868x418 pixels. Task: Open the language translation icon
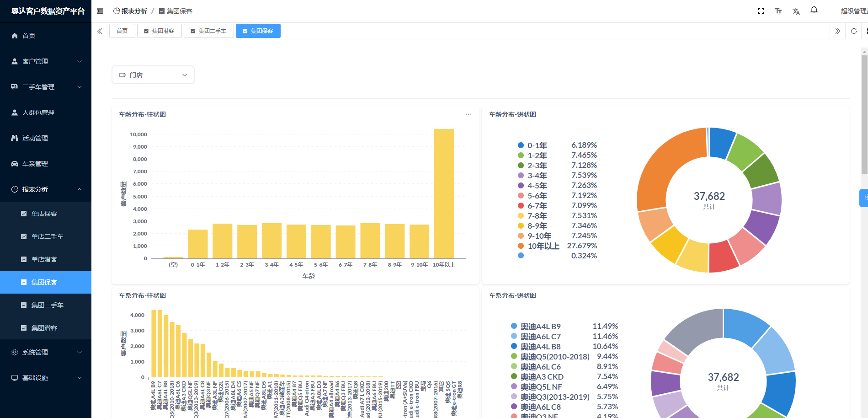pyautogui.click(x=796, y=11)
